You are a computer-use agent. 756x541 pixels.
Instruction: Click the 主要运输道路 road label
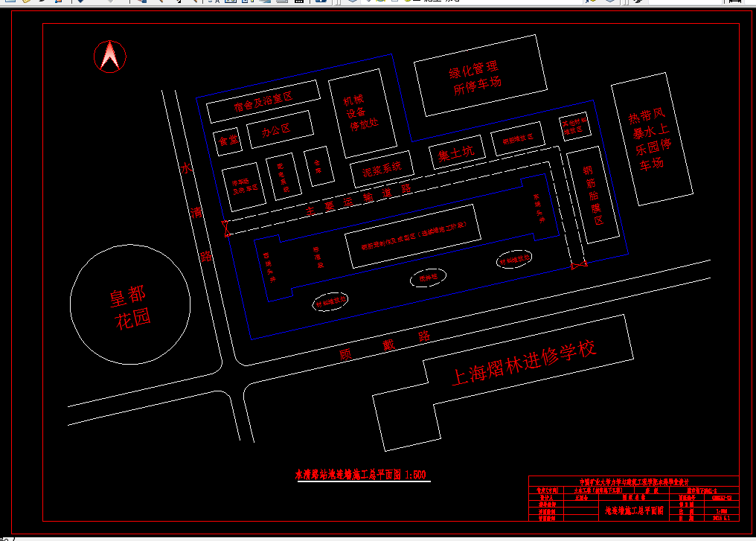click(358, 199)
